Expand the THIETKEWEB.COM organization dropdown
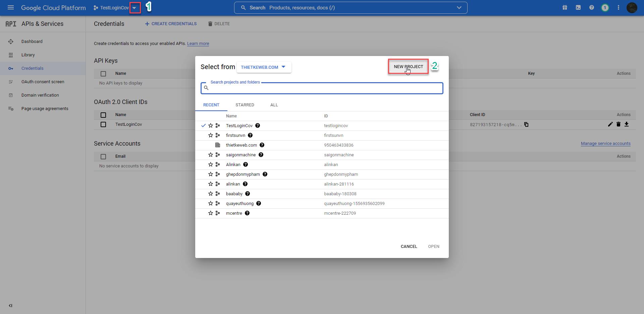This screenshot has height=314, width=644. [264, 67]
